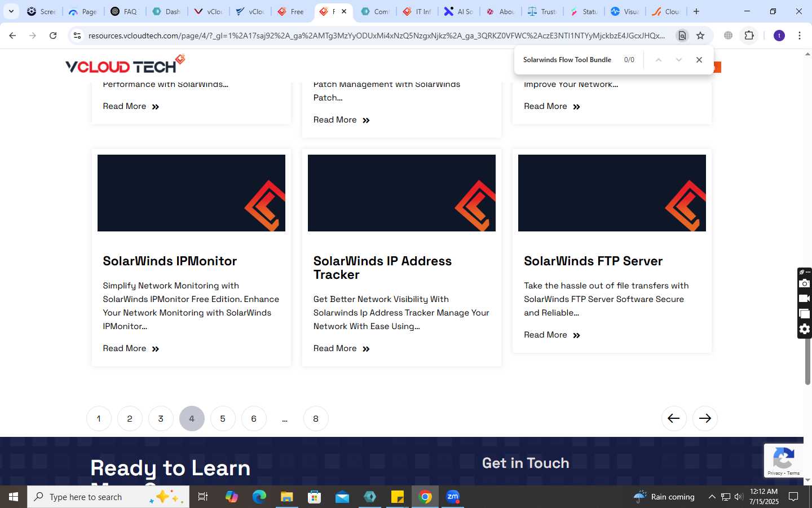Go to pagination page 8
The image size is (812, 508).
[x=316, y=419]
